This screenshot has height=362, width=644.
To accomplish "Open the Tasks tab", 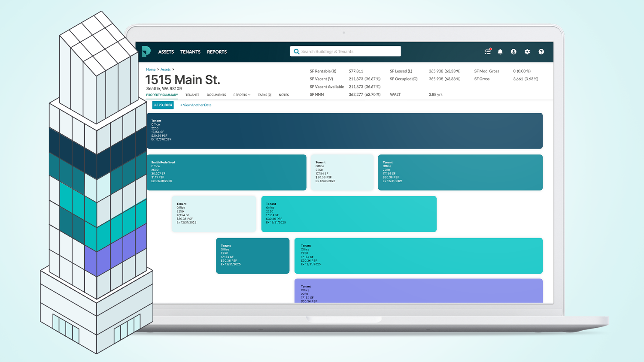I will [x=264, y=95].
